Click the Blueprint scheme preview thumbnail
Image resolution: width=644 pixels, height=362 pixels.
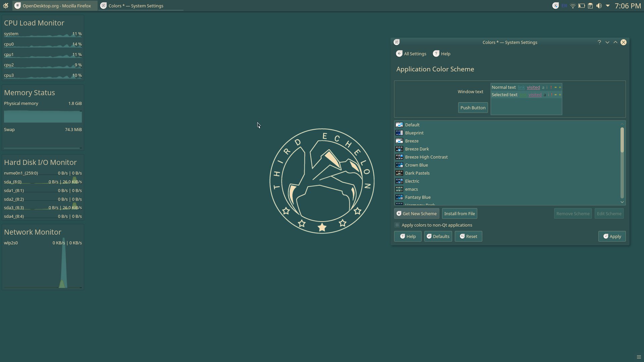click(x=399, y=133)
